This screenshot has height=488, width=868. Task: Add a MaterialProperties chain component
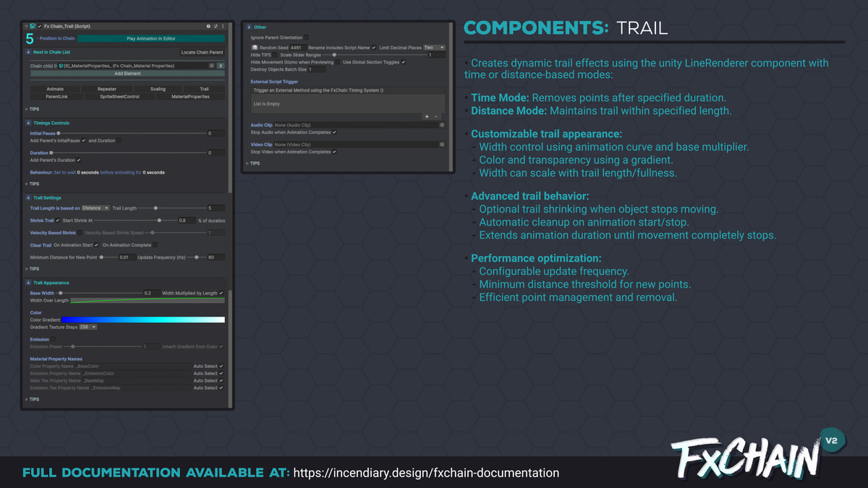[x=192, y=96]
